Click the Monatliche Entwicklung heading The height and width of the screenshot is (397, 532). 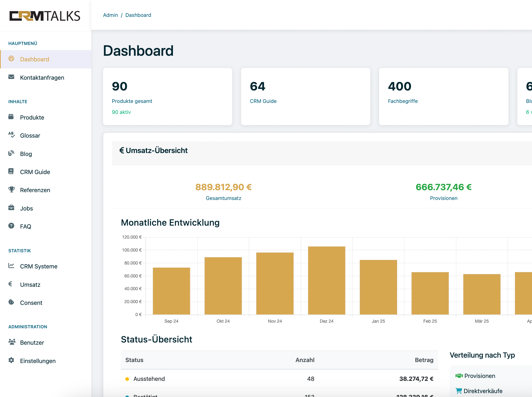170,222
